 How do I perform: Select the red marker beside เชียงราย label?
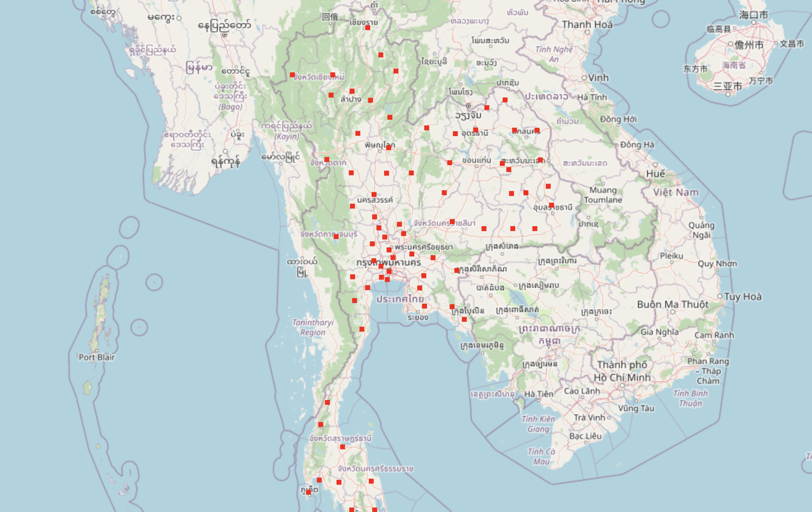368,28
